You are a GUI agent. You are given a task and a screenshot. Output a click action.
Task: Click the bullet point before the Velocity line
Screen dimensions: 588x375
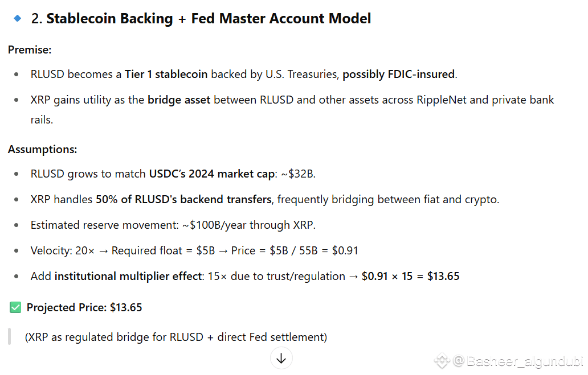[x=18, y=251]
